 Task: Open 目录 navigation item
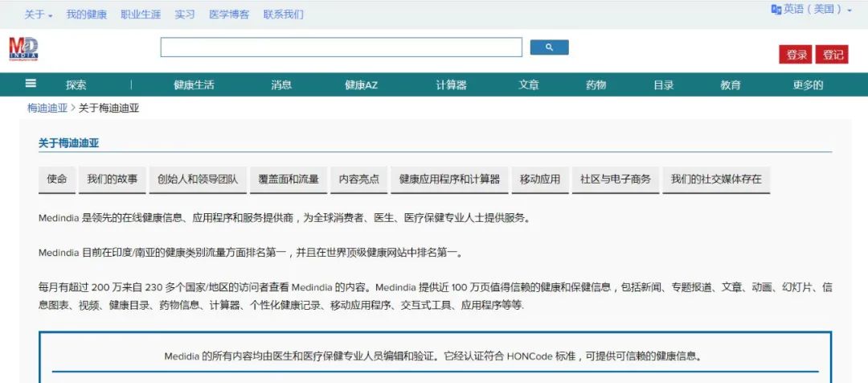tap(664, 85)
